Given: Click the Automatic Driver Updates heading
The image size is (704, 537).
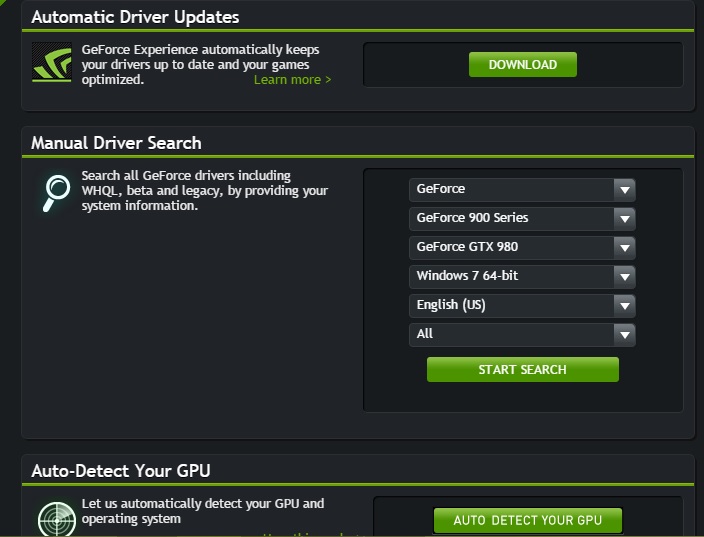Looking at the screenshot, I should click(x=135, y=17).
